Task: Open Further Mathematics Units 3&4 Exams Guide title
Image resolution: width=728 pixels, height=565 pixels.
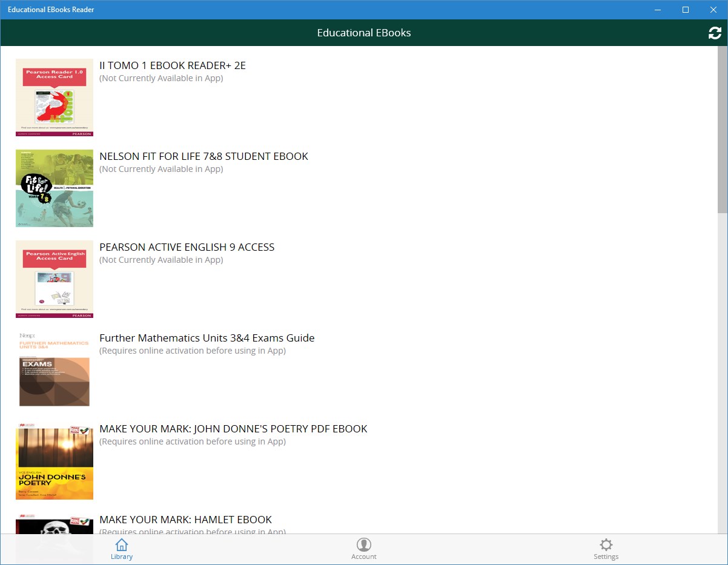Action: point(207,338)
